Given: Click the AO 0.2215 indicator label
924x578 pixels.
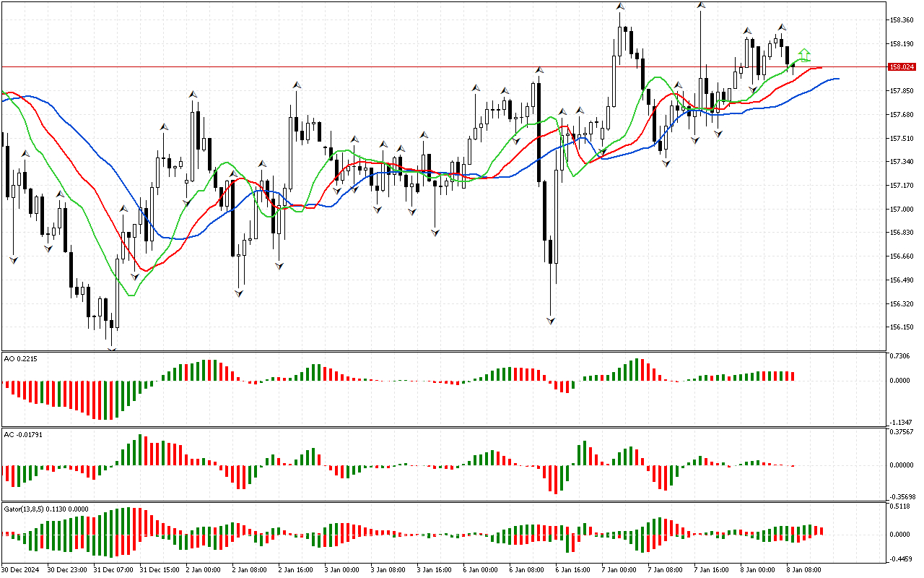Looking at the screenshot, I should click(x=20, y=358).
